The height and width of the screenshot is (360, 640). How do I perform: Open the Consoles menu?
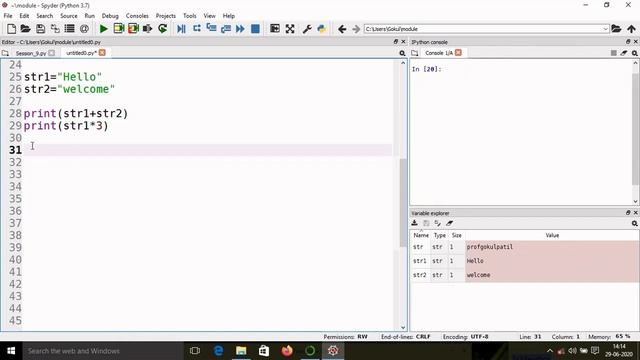click(137, 16)
